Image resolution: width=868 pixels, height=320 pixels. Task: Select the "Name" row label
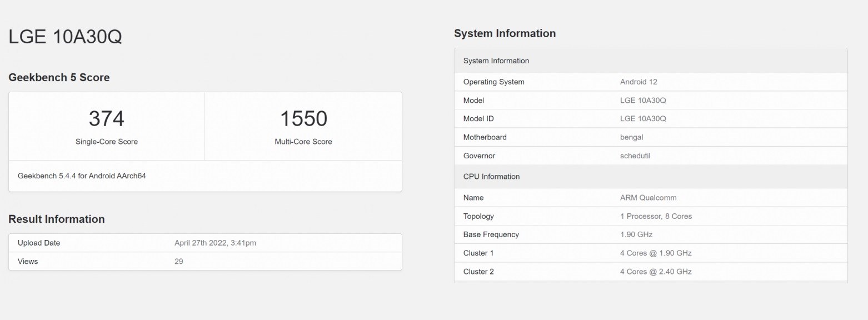[473, 198]
